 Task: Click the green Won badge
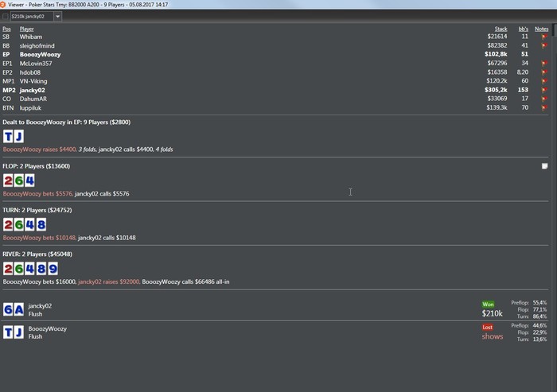tap(488, 305)
